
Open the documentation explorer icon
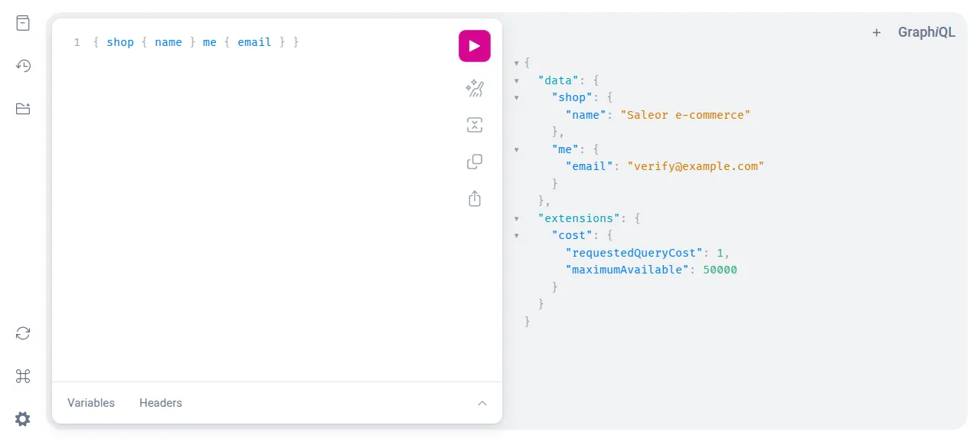[23, 23]
